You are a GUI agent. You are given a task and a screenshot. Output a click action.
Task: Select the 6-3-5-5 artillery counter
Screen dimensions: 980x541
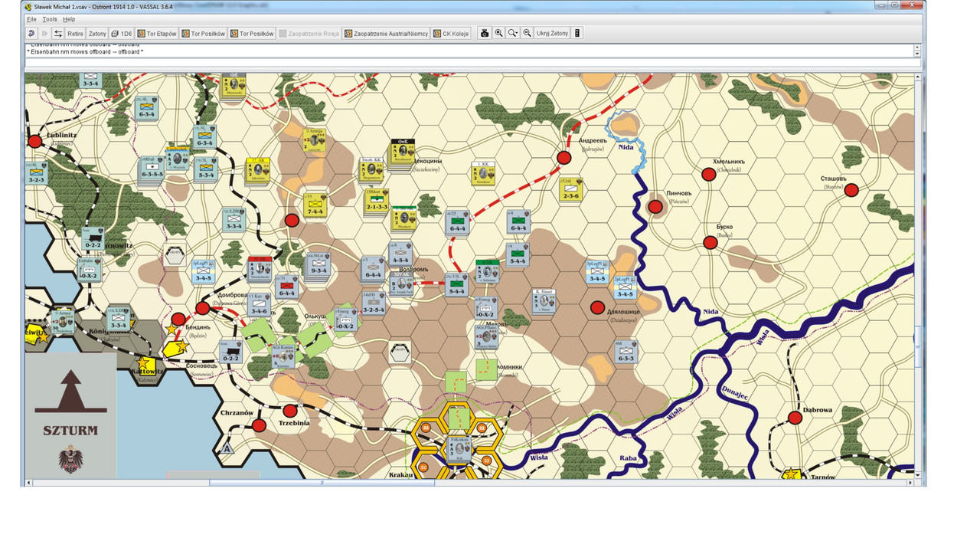(x=152, y=167)
